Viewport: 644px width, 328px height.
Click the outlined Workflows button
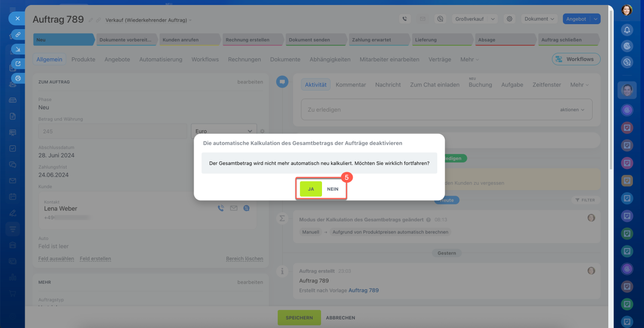click(x=576, y=59)
